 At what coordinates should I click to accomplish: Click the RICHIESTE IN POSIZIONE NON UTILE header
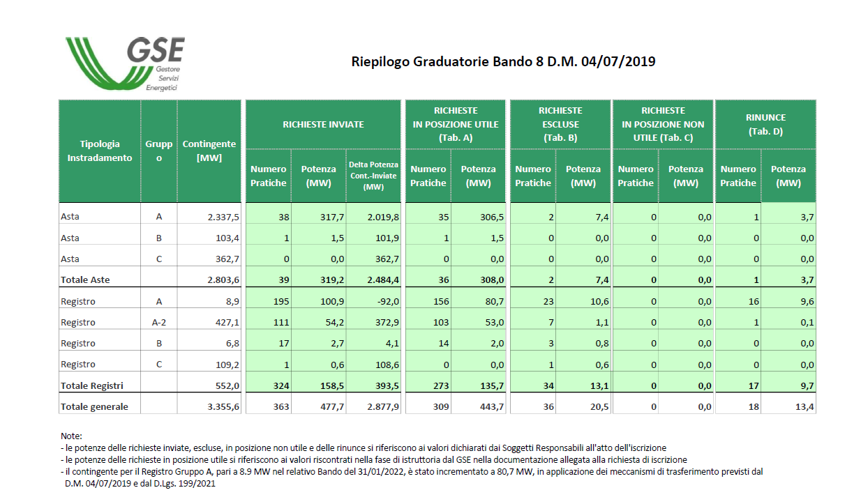(x=663, y=124)
